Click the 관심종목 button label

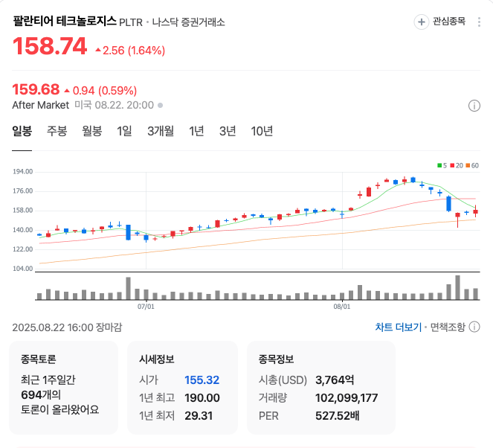pyautogui.click(x=449, y=22)
